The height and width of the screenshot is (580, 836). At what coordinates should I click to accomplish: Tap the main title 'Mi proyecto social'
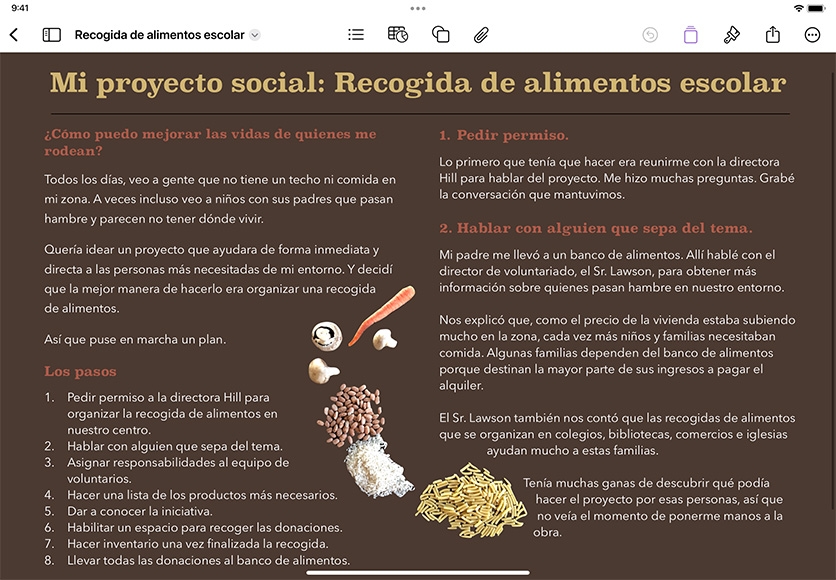(187, 83)
